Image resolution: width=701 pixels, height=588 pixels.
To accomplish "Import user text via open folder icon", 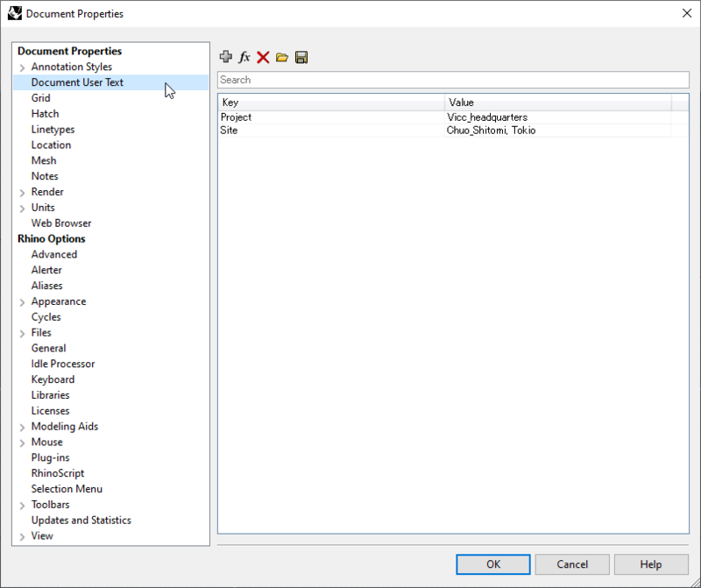I will (x=282, y=57).
